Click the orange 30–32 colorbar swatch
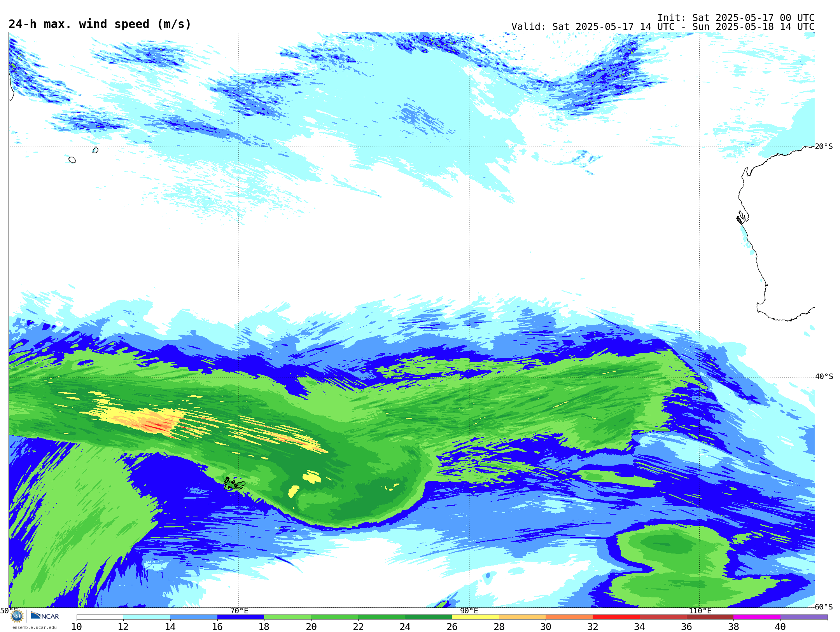This screenshot has width=840, height=632. [x=569, y=617]
